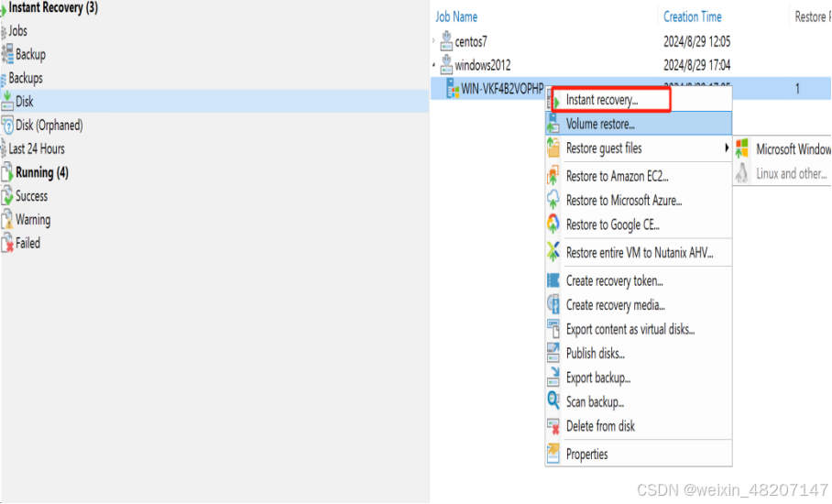Click the virtual disks export icon
The height and width of the screenshot is (504, 832).
click(x=553, y=329)
